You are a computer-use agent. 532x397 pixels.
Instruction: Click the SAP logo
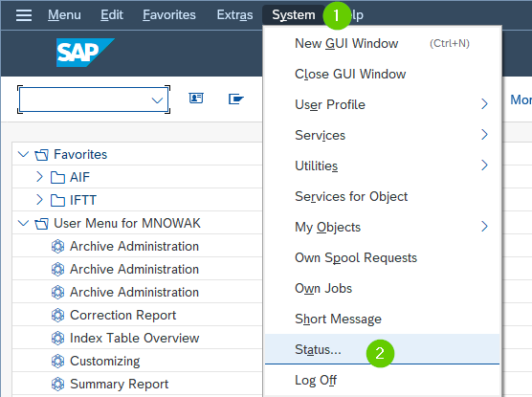pos(85,53)
